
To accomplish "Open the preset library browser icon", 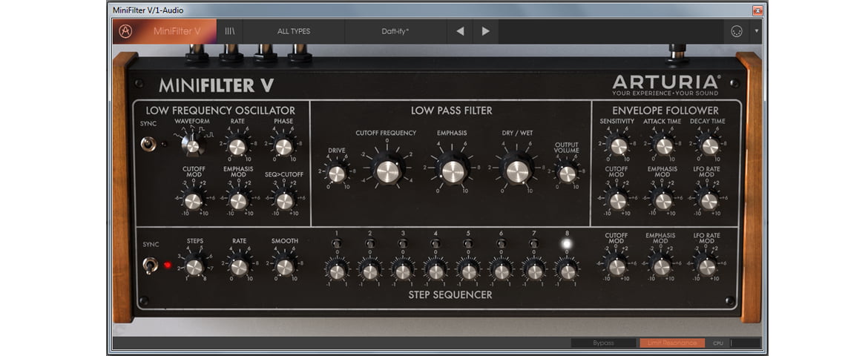I will point(229,32).
